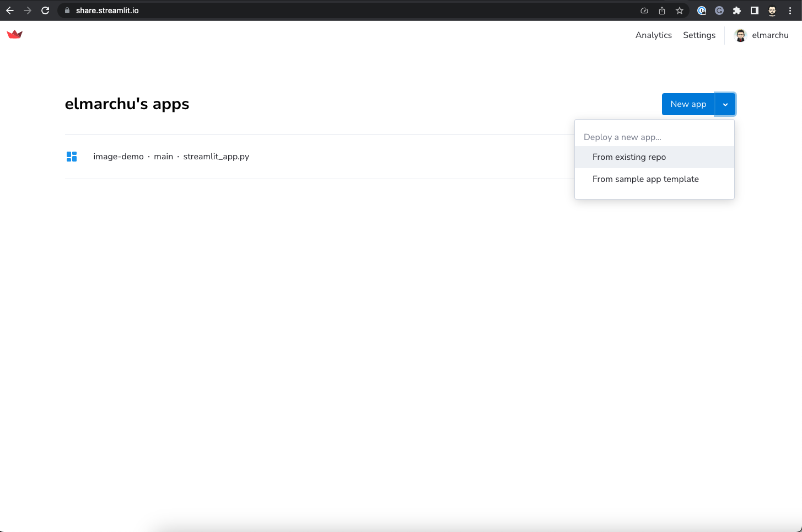Viewport: 802px width, 532px height.
Task: Click the sidebar panel icon near profile avatar
Action: coord(755,10)
